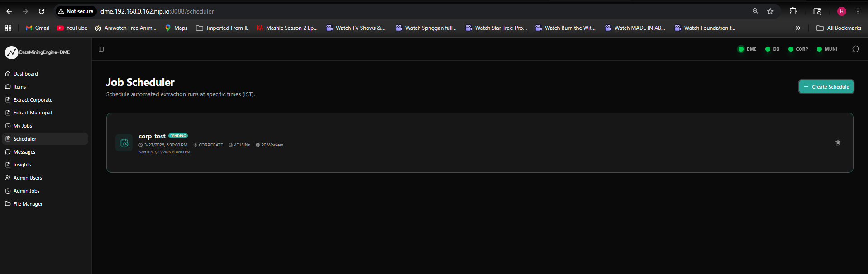
Task: Delete the corp-test schedule via trash icon
Action: click(x=838, y=142)
